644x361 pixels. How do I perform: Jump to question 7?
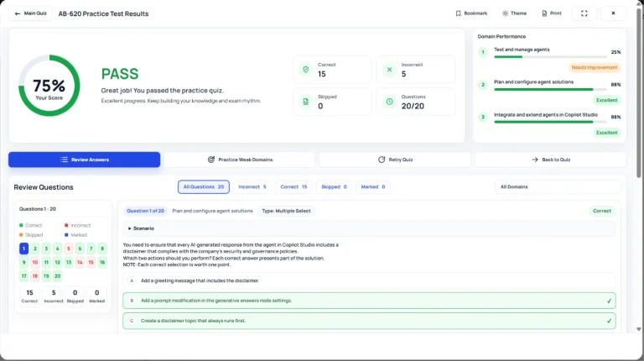91,249
